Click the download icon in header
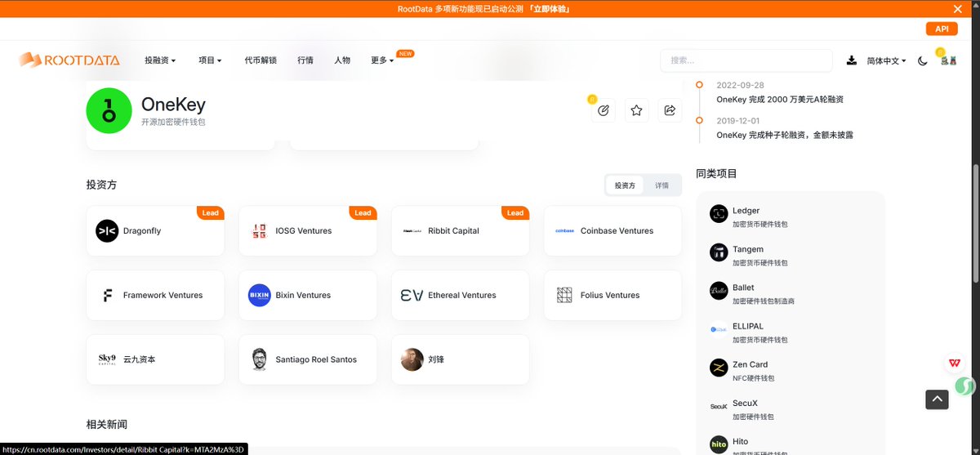 pos(852,60)
